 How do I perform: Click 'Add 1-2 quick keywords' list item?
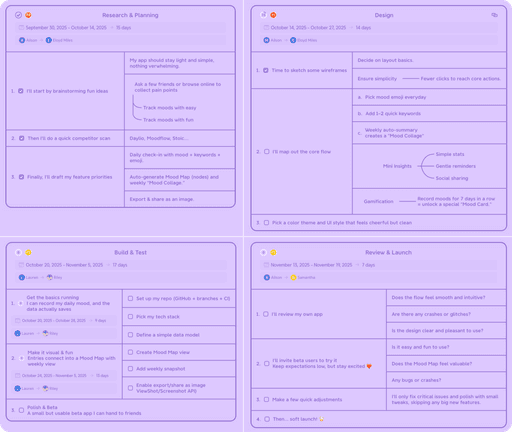point(393,114)
